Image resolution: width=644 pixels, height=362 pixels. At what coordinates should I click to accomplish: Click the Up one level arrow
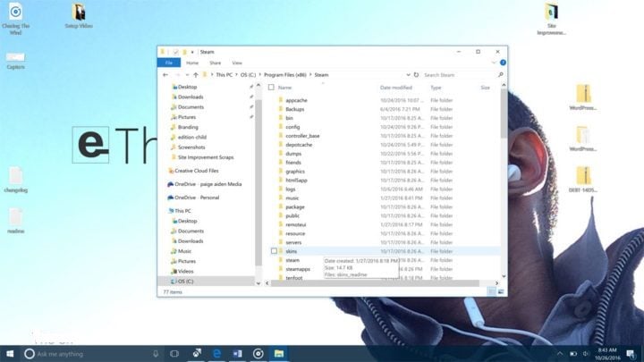pyautogui.click(x=196, y=75)
